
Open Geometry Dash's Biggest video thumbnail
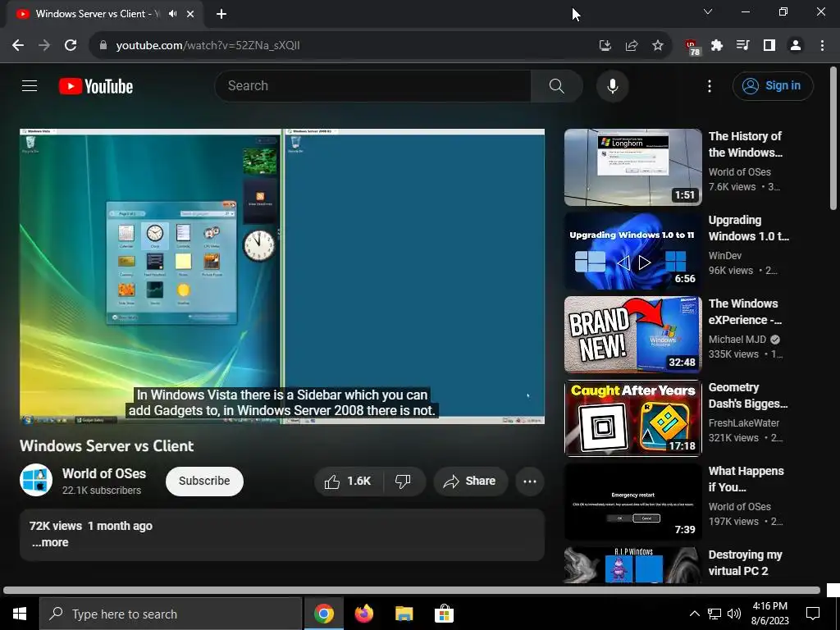[632, 418]
